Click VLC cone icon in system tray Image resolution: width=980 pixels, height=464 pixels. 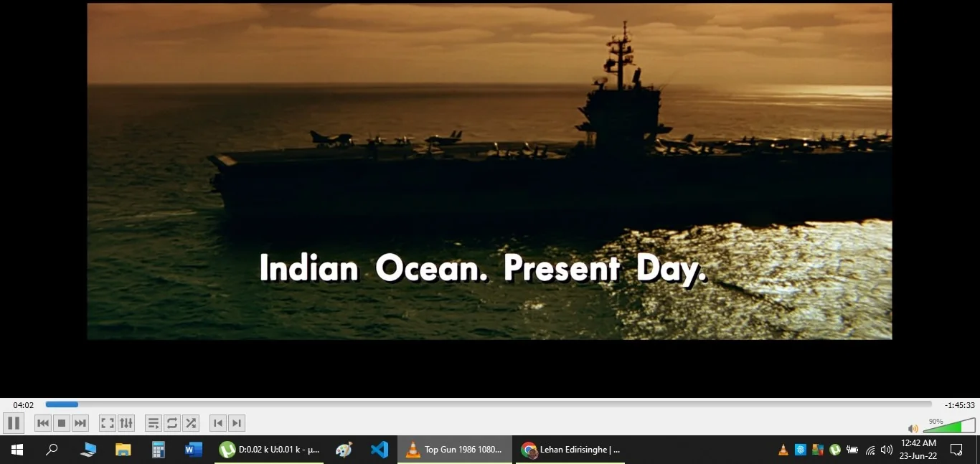click(x=783, y=450)
